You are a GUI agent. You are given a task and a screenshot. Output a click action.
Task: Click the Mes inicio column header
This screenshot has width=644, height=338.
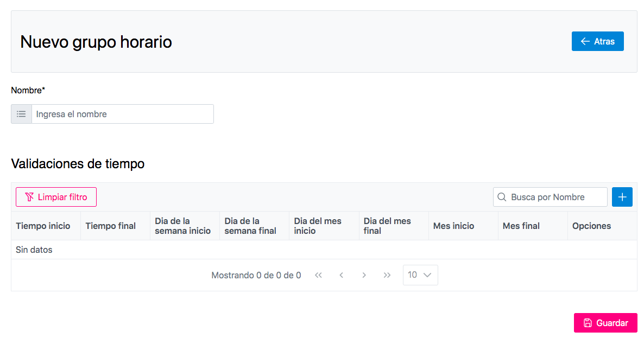pyautogui.click(x=454, y=226)
